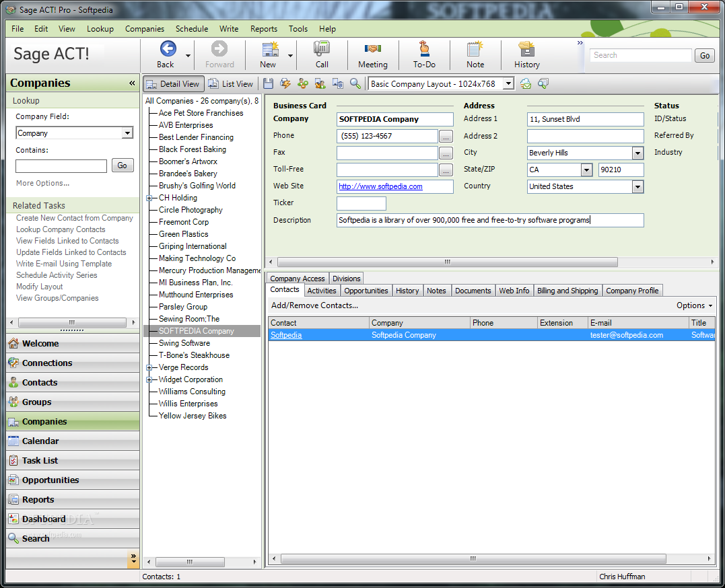Viewport: 725px width, 588px height.
Task: Open Connections in navigation bar
Action: 73,363
